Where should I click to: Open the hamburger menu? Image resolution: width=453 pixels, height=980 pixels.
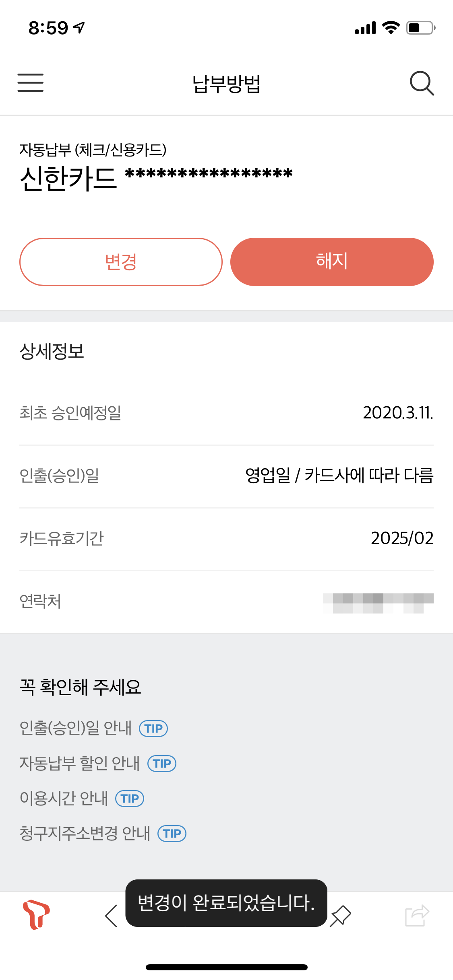click(31, 83)
